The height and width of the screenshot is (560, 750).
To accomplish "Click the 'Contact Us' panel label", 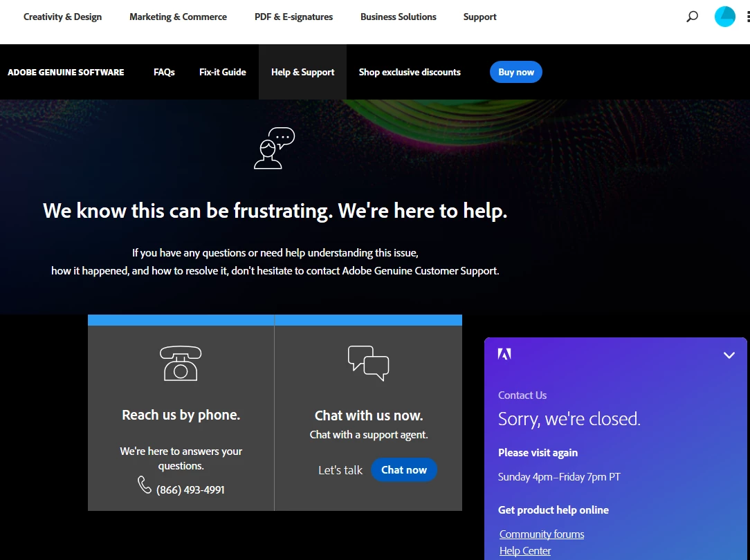I will [522, 395].
